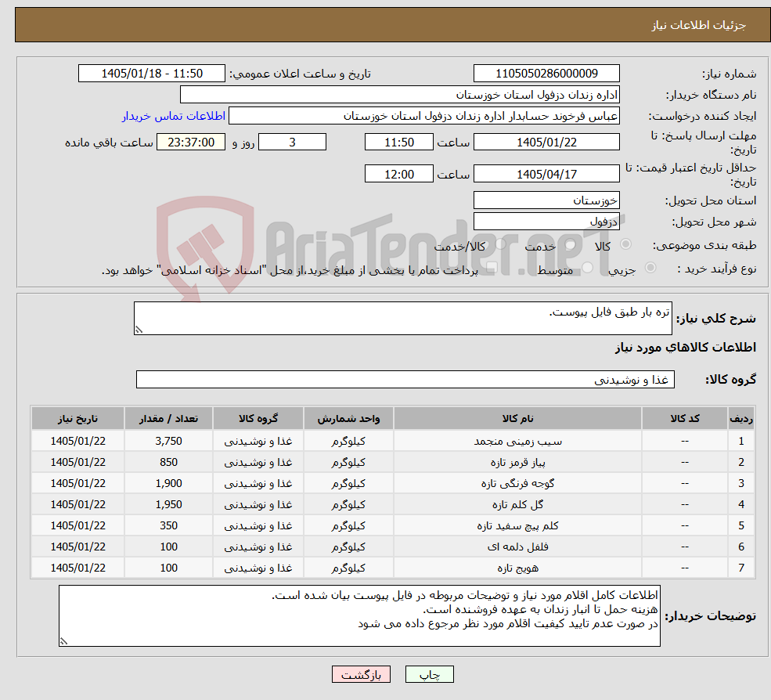Click the remaining days field showing 3
This screenshot has width=771, height=700.
[x=292, y=143]
